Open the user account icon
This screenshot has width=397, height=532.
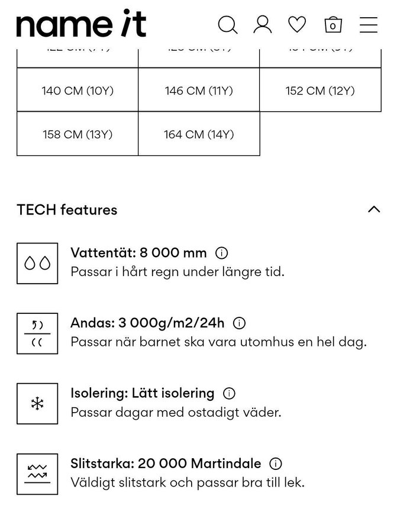[262, 25]
